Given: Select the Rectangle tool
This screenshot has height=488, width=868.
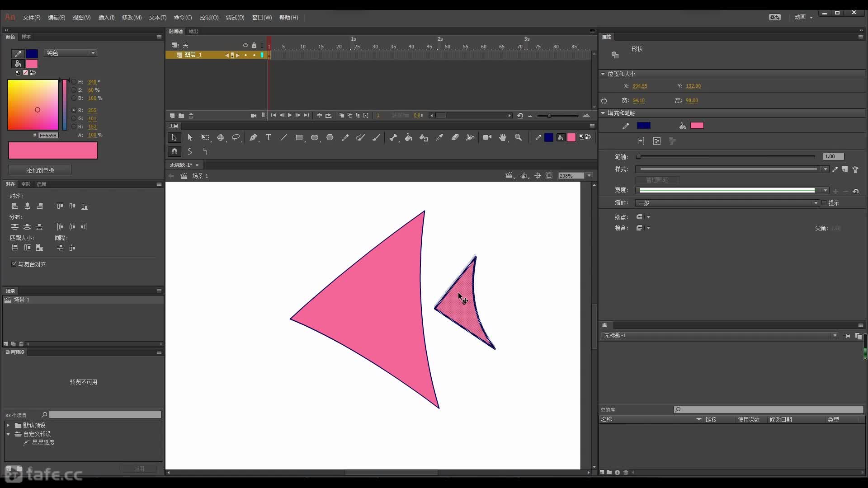Looking at the screenshot, I should (x=299, y=137).
